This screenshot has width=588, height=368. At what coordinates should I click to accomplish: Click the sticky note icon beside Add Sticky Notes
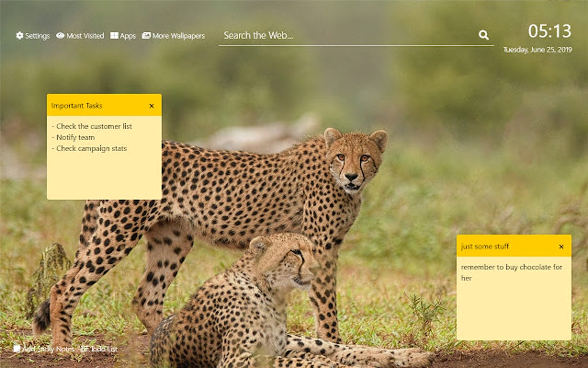click(18, 349)
